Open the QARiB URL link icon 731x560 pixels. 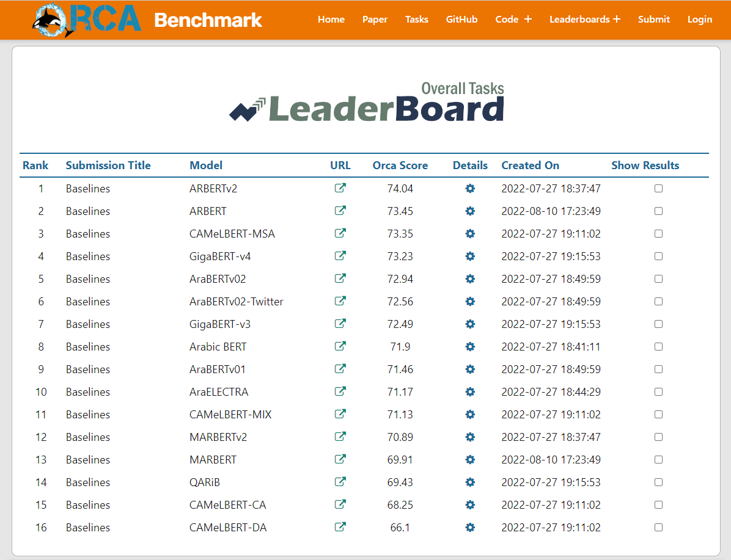340,482
